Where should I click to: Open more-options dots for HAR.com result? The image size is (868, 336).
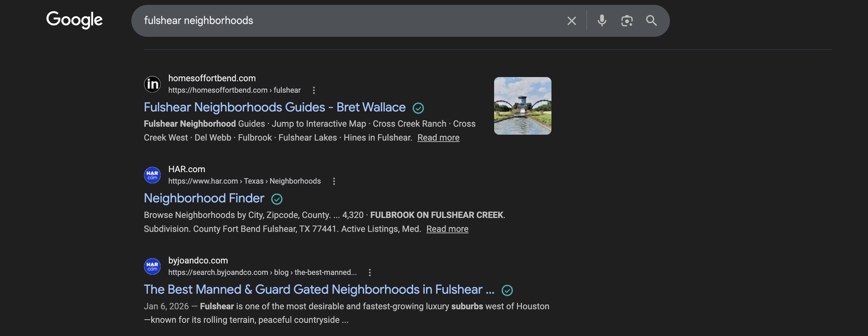click(x=334, y=181)
